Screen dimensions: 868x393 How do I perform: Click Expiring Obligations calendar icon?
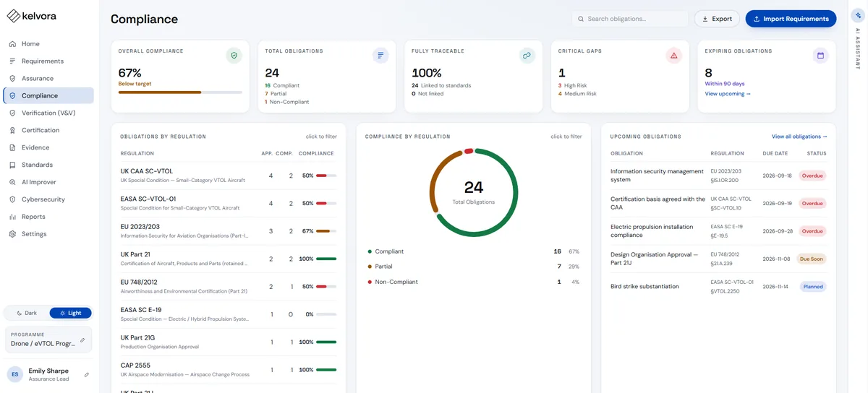click(x=820, y=55)
